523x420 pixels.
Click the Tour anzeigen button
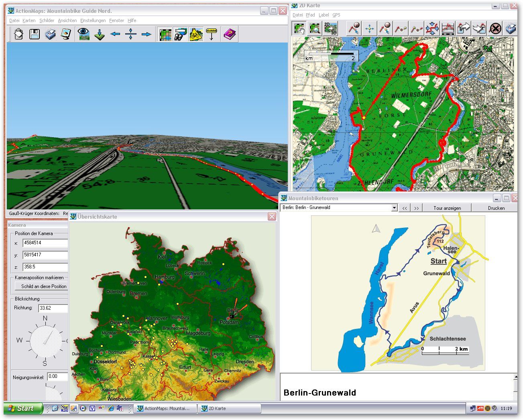[x=447, y=208]
